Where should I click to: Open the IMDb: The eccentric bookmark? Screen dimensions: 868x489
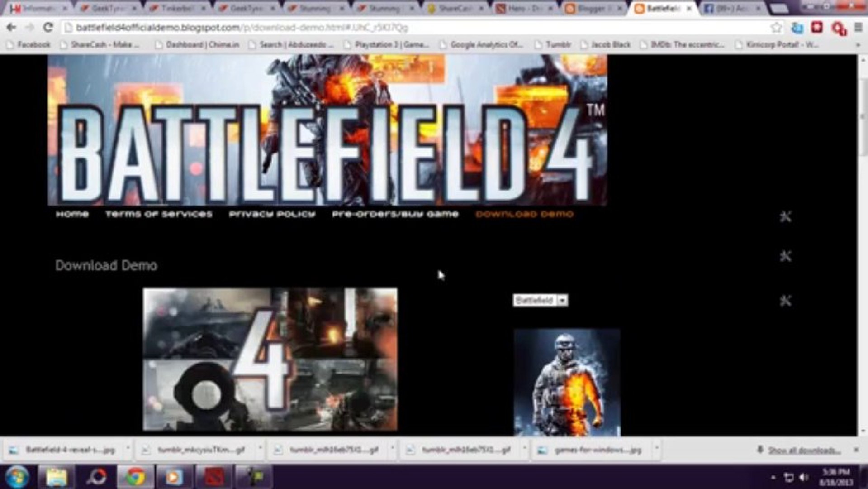point(683,45)
